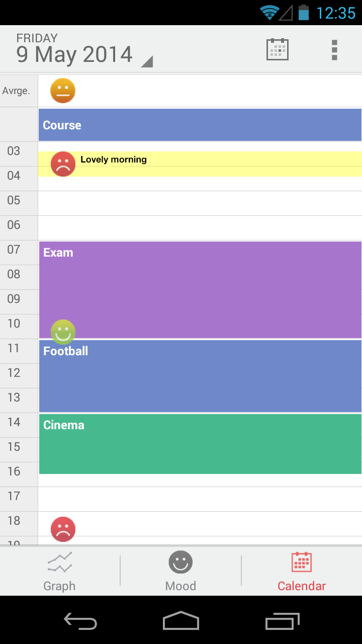Switch to the Mood tab

[x=180, y=572]
